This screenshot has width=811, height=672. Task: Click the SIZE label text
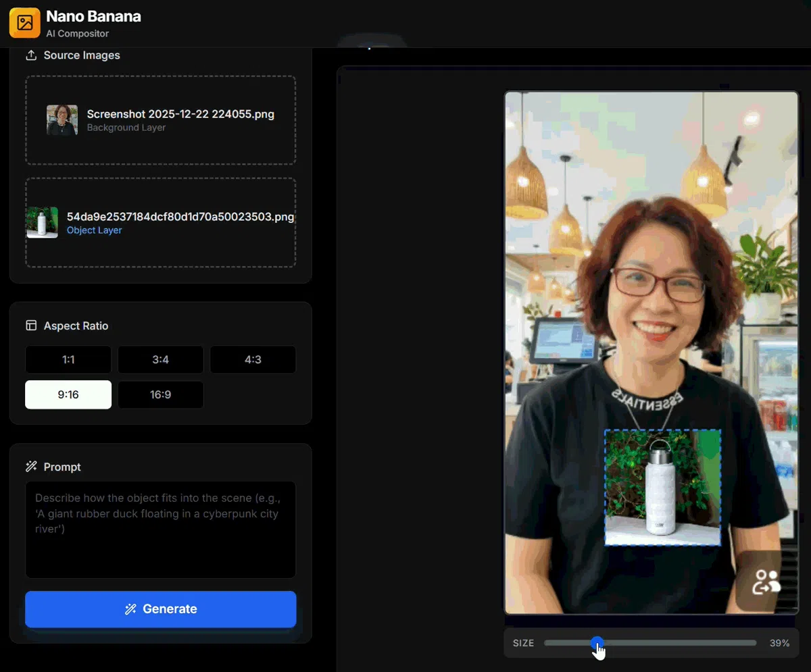[524, 643]
